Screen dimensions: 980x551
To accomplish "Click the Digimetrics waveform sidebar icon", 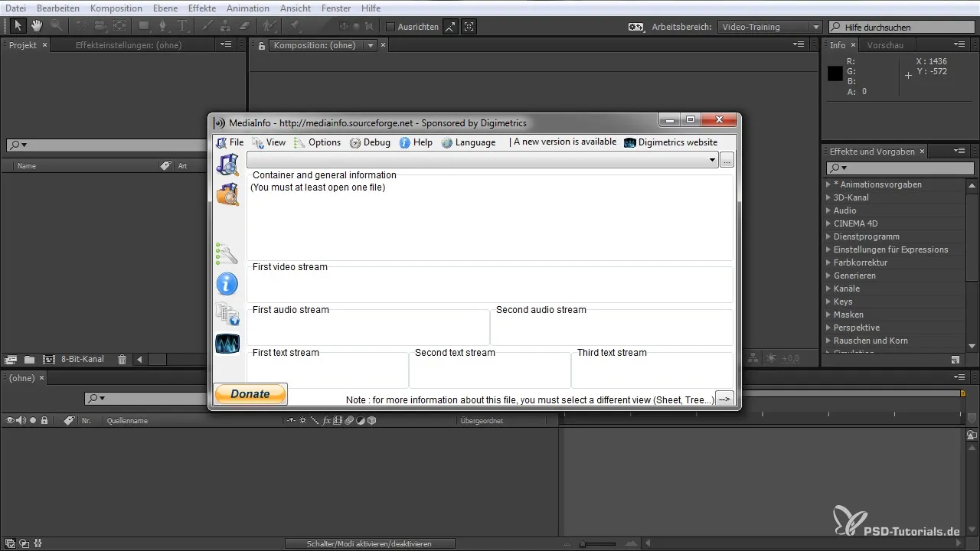I will [x=227, y=344].
